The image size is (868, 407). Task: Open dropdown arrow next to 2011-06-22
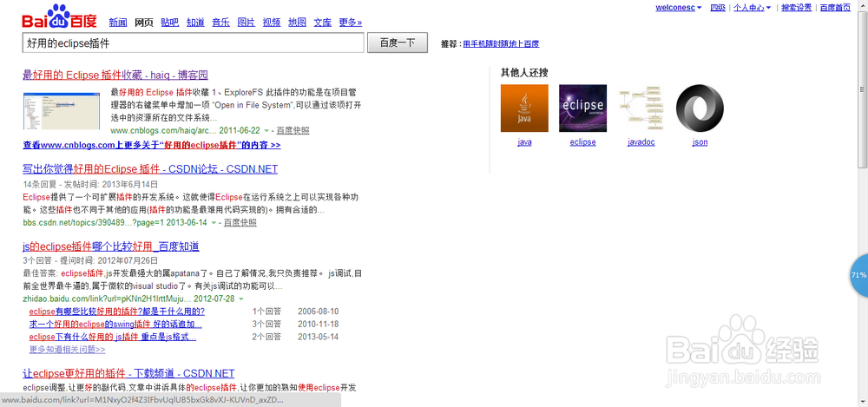[266, 131]
